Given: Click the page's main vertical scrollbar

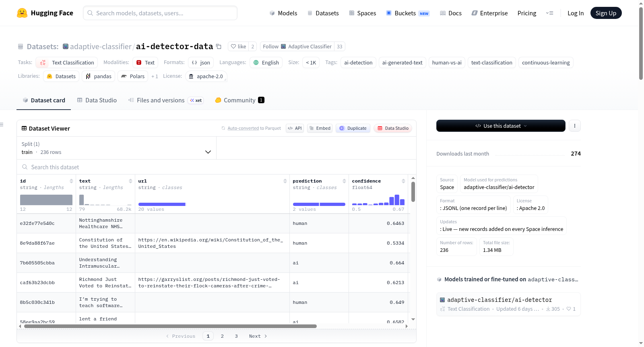Looking at the screenshot, I should click(x=641, y=44).
